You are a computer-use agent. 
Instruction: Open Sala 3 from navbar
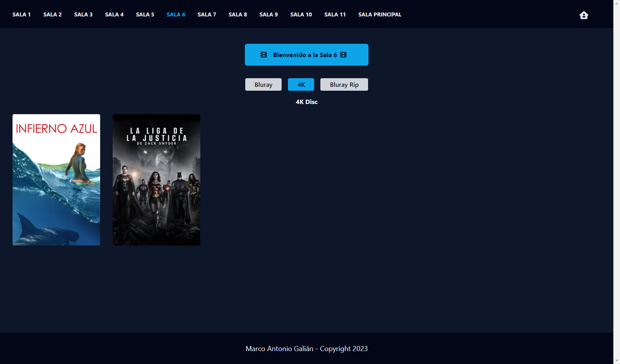(x=83, y=14)
